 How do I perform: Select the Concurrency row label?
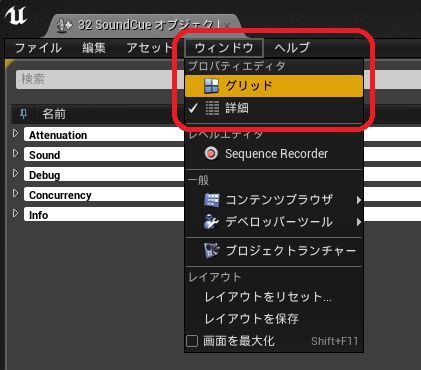pos(60,195)
